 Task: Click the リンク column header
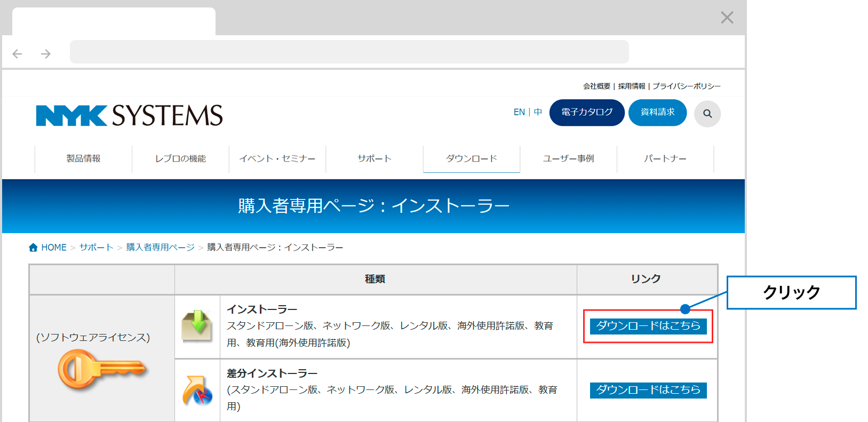coord(646,279)
